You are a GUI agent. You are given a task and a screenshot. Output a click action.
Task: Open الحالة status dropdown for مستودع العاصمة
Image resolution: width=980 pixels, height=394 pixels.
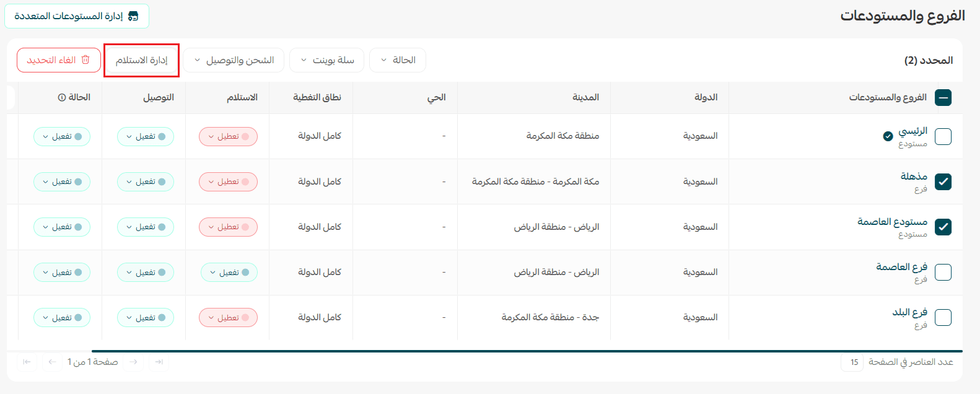pyautogui.click(x=62, y=227)
